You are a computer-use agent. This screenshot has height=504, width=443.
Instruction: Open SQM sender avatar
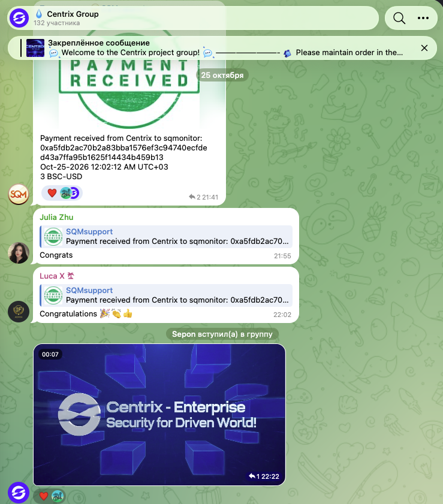(x=19, y=194)
